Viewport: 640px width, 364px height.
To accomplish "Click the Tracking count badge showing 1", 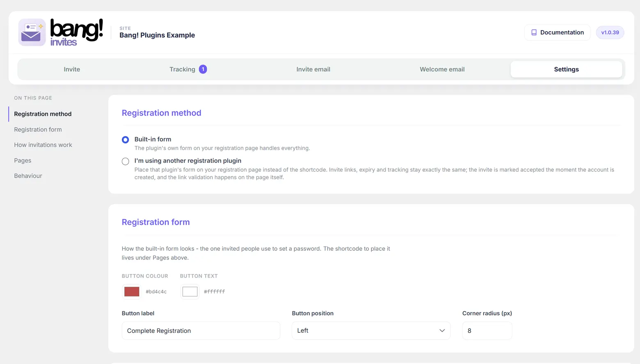I will (x=203, y=69).
